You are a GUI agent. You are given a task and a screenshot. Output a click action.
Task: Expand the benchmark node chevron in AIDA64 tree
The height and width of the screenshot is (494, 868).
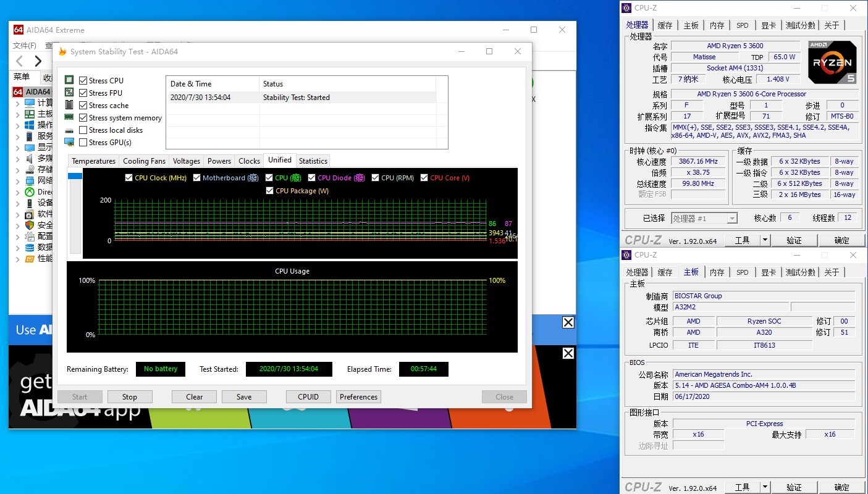point(17,259)
